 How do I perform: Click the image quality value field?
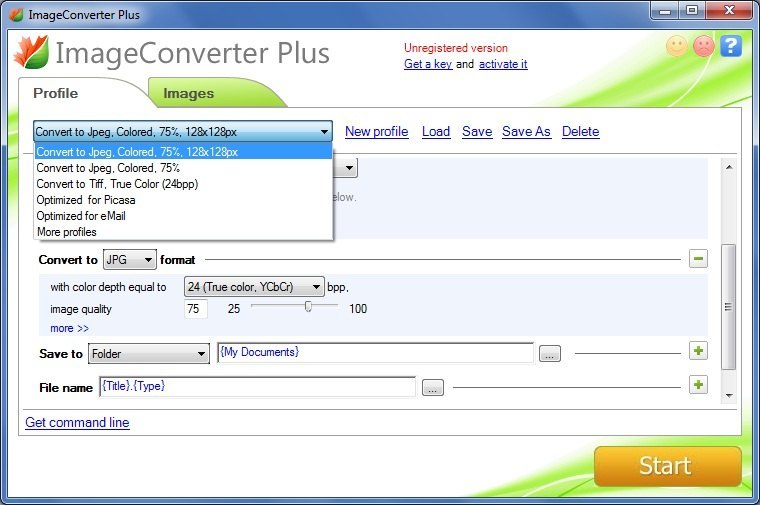(196, 309)
